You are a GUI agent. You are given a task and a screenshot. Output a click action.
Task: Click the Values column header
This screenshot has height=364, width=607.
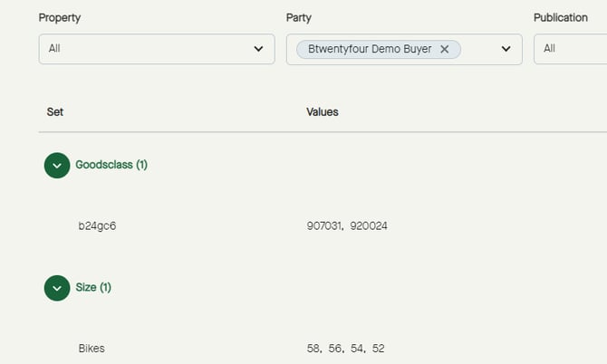point(323,112)
